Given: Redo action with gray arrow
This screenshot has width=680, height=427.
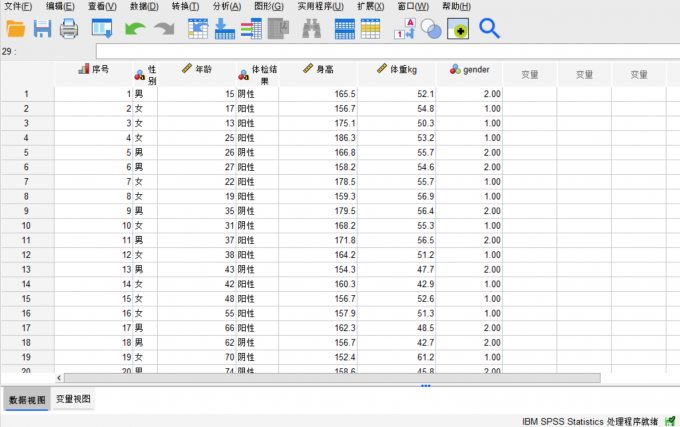Looking at the screenshot, I should click(164, 29).
